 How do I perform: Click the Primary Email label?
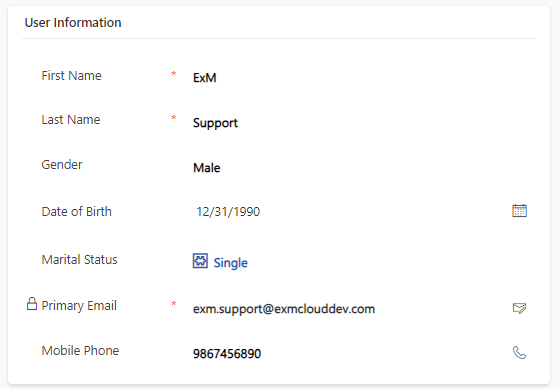tap(79, 306)
